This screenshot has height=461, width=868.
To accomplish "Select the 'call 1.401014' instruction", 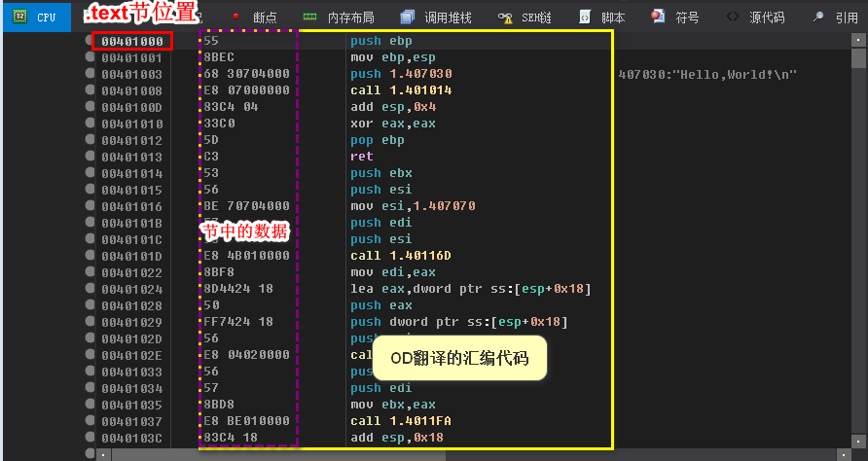I will (401, 90).
